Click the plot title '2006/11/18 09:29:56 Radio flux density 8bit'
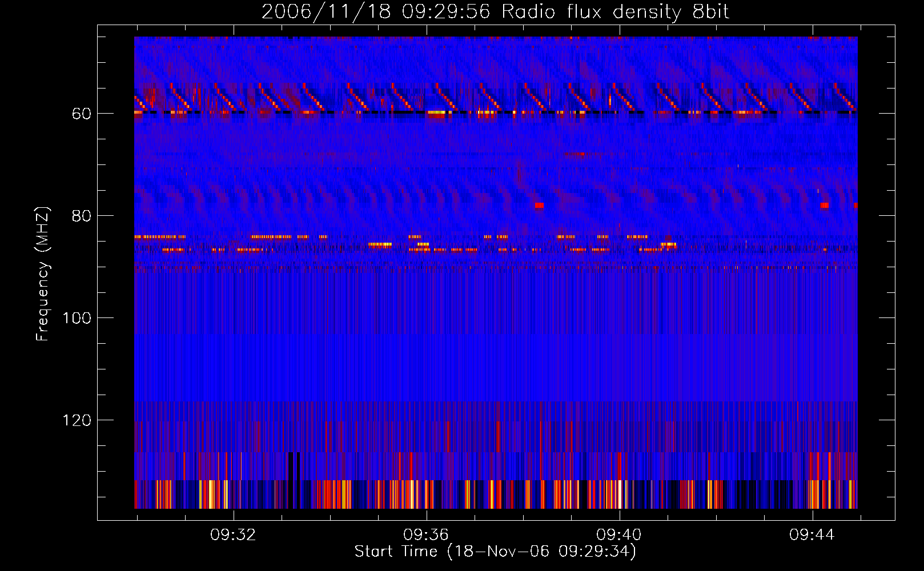The height and width of the screenshot is (571, 924). [495, 12]
